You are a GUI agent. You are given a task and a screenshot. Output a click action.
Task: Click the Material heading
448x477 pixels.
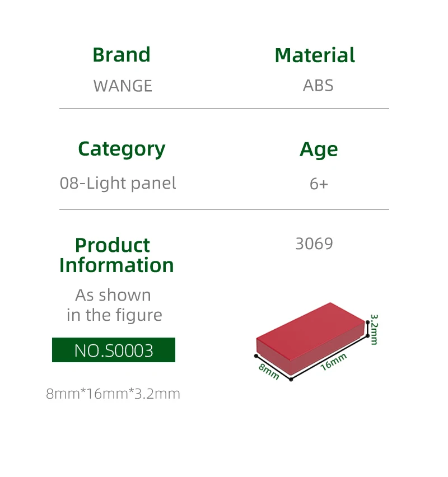315,55
